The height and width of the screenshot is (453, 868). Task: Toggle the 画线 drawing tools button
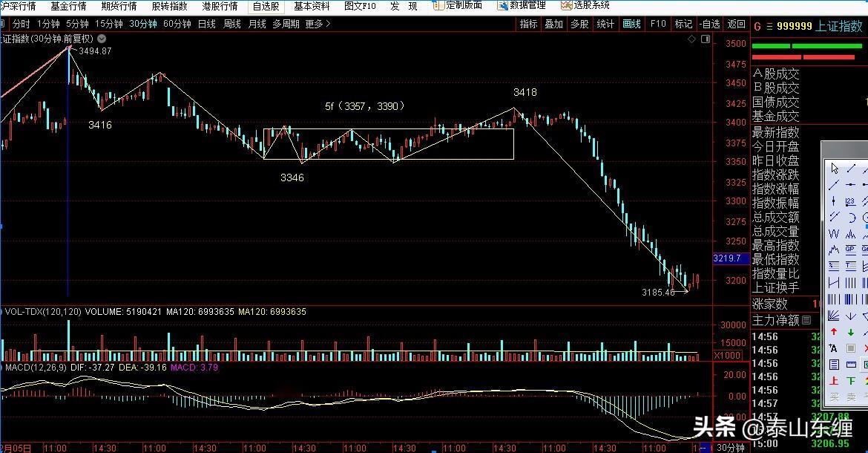631,24
